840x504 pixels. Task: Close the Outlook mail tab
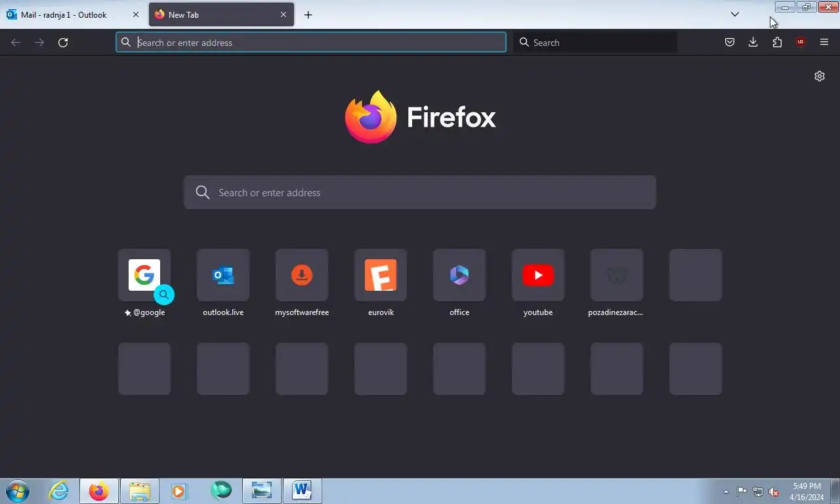(x=136, y=14)
